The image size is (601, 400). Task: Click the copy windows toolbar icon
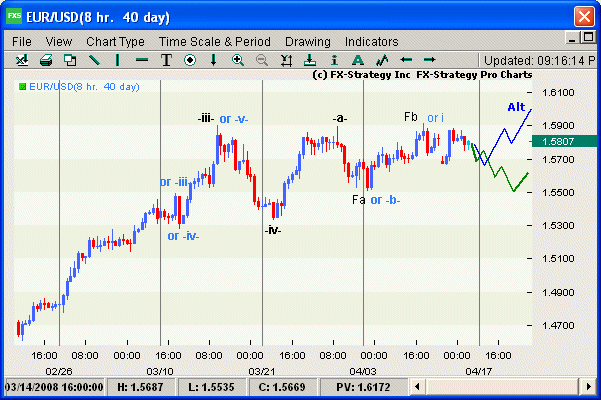pos(70,60)
